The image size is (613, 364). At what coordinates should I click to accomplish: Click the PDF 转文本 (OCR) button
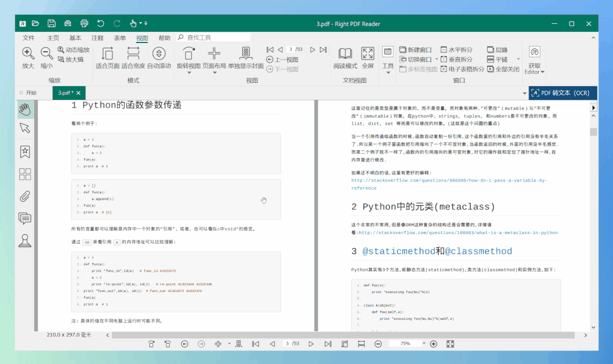(x=562, y=93)
